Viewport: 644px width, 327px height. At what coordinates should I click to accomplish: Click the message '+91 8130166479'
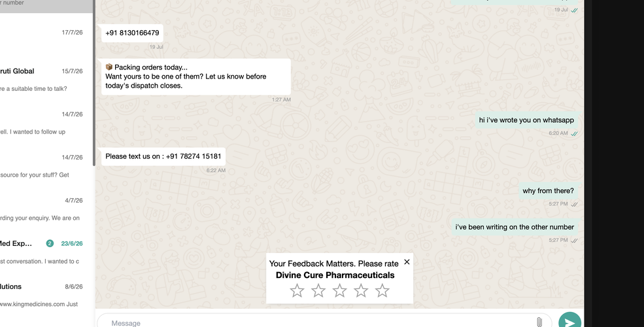tap(132, 33)
